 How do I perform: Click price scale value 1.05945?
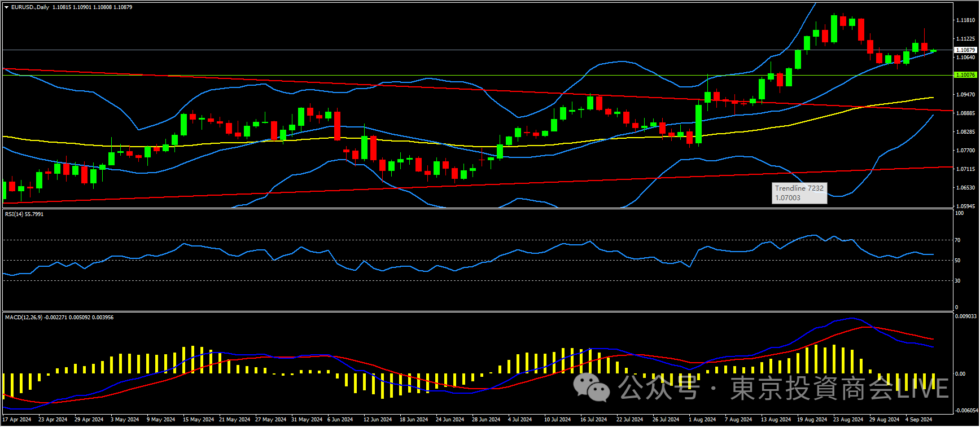pyautogui.click(x=965, y=206)
